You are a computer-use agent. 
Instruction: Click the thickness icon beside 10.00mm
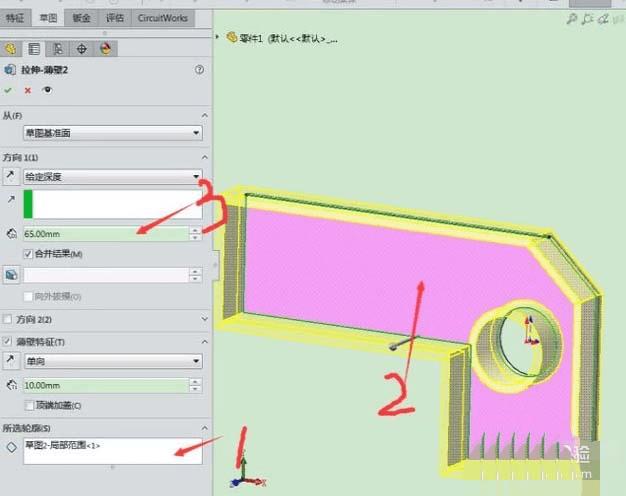point(12,385)
